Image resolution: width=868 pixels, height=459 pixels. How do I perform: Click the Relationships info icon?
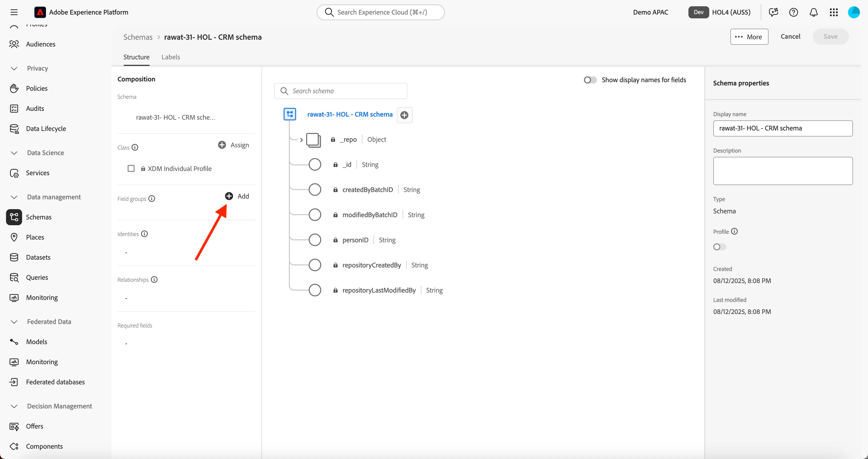(154, 280)
